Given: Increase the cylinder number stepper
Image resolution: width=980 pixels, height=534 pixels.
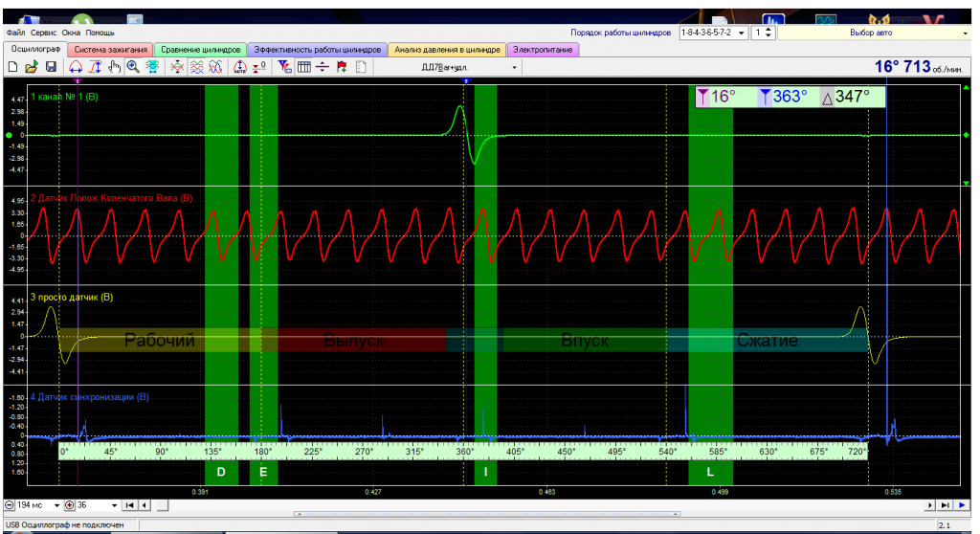Looking at the screenshot, I should click(768, 30).
